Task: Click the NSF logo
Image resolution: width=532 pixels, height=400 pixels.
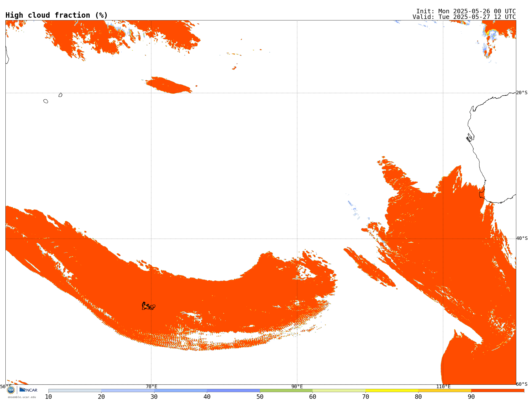Action: (x=11, y=390)
